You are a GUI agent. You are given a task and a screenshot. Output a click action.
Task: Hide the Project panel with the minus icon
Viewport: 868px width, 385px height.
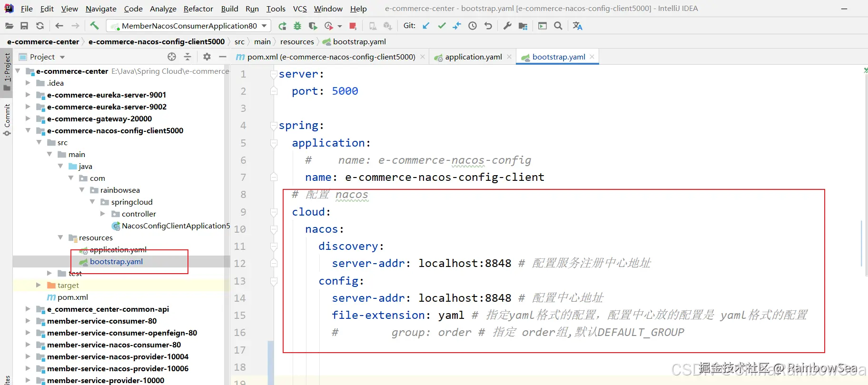(222, 57)
